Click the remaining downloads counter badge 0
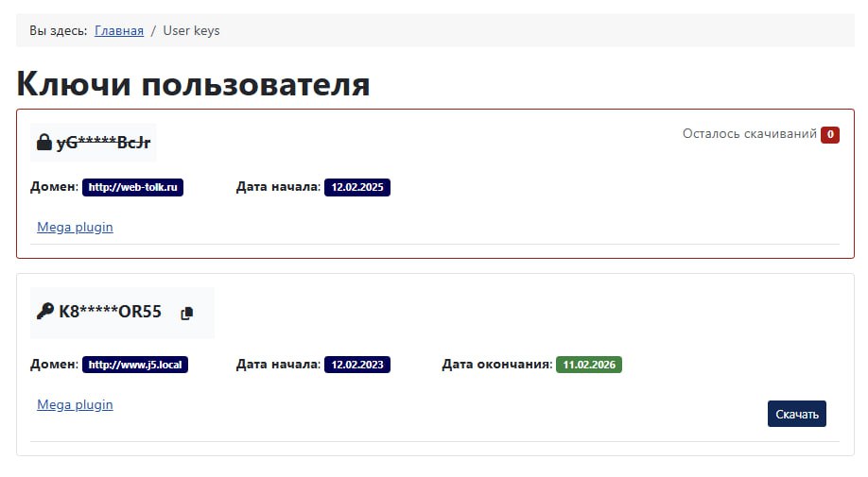This screenshot has width=868, height=477. click(x=830, y=134)
